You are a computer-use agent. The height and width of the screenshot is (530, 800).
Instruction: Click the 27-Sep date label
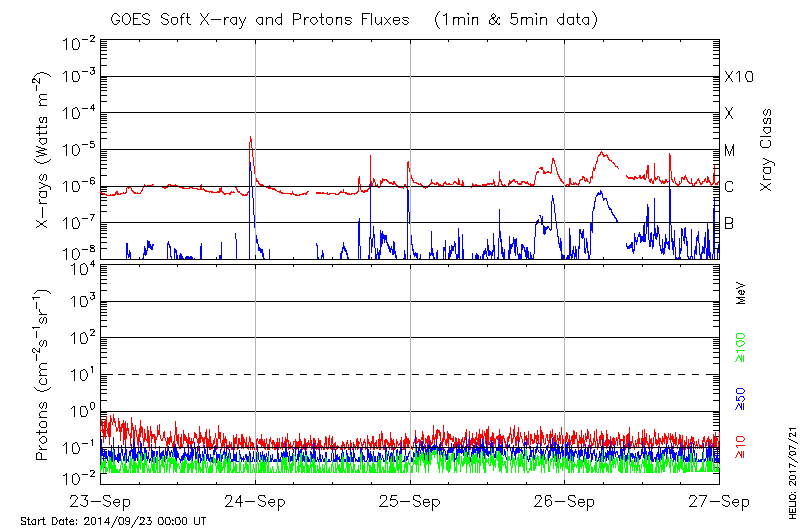tap(719, 500)
